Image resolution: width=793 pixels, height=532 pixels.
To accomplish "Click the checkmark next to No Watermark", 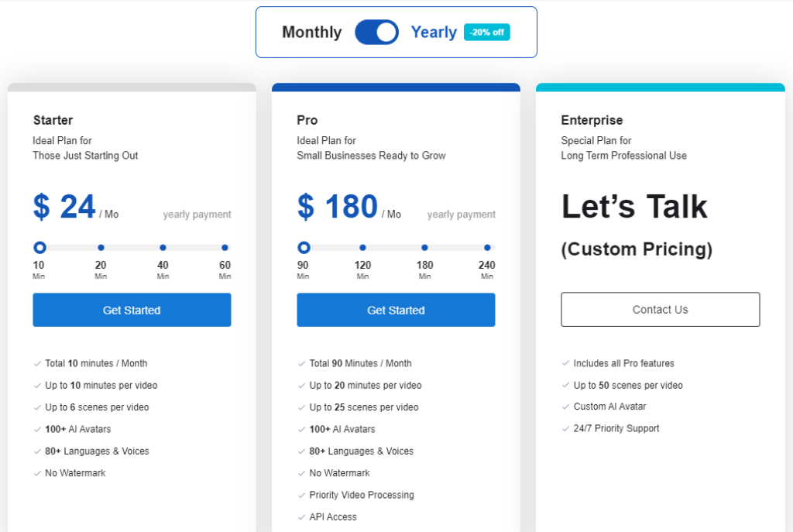I will (37, 472).
